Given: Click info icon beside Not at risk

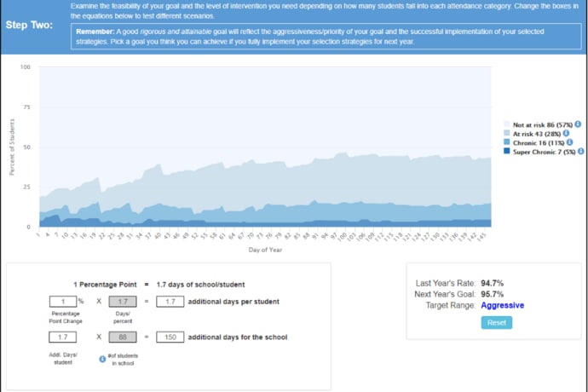Looking at the screenshot, I should click(577, 124).
